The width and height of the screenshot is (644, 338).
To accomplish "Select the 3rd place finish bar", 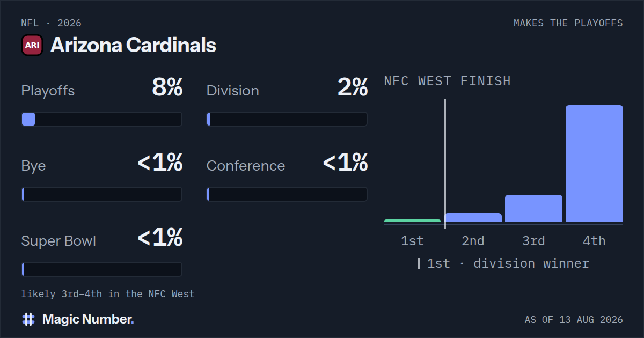I will [533, 208].
